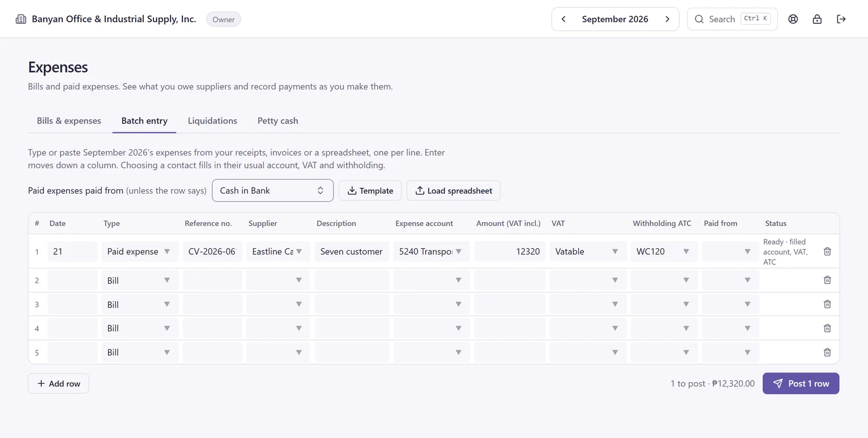Click row 1 description Seven customer field

click(x=352, y=252)
